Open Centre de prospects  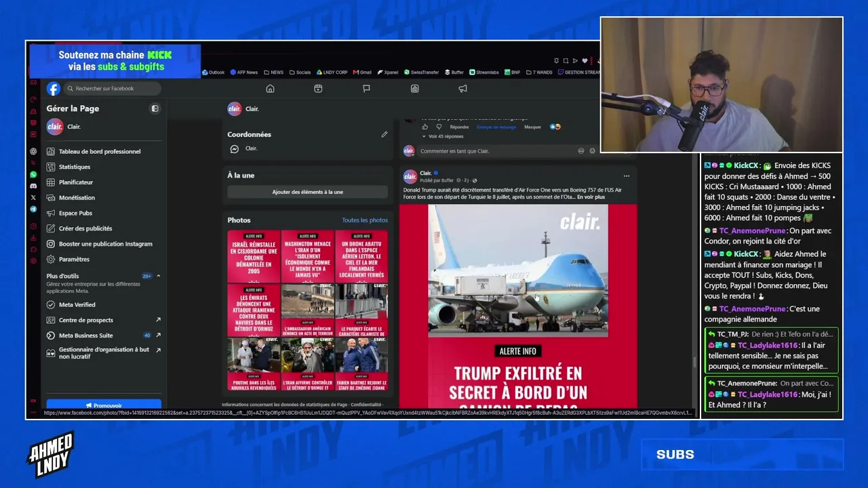(x=104, y=320)
